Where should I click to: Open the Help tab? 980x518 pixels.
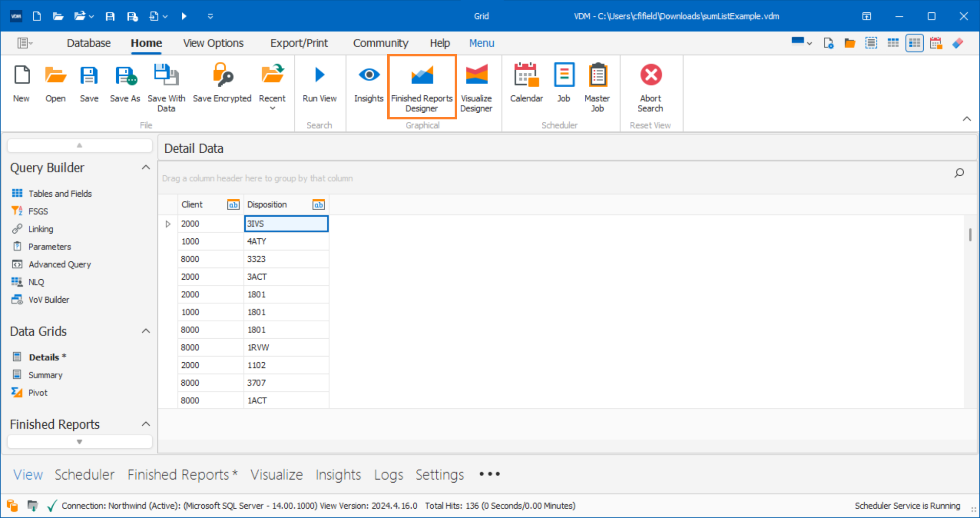(x=440, y=43)
